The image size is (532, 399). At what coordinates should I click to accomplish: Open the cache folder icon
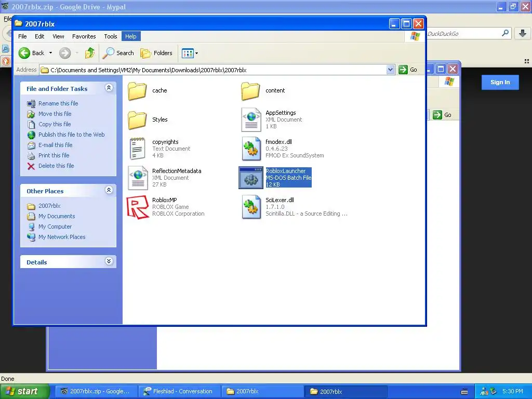[x=137, y=91]
